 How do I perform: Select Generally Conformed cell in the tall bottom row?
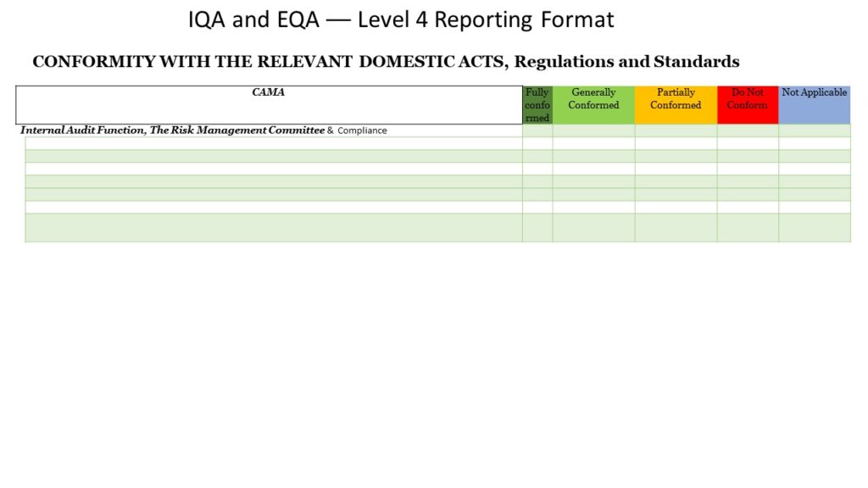click(x=593, y=227)
